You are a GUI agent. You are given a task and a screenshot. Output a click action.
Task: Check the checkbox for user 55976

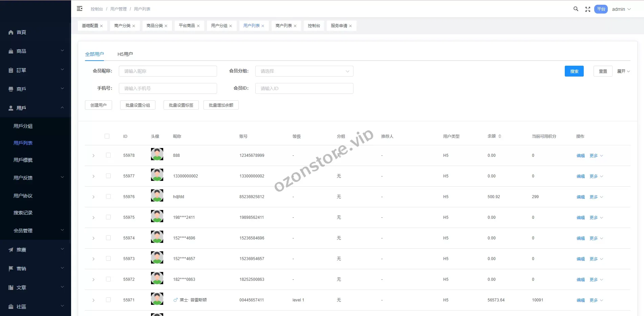pyautogui.click(x=108, y=196)
